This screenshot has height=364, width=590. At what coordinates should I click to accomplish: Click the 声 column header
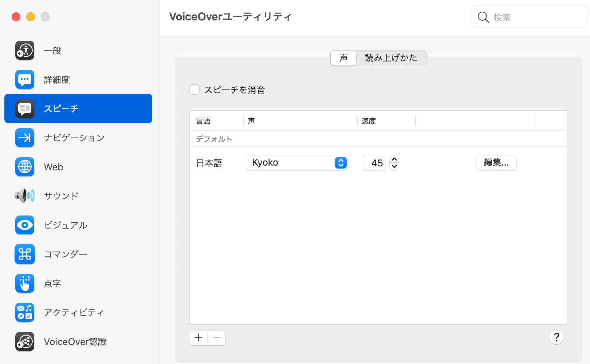(251, 121)
